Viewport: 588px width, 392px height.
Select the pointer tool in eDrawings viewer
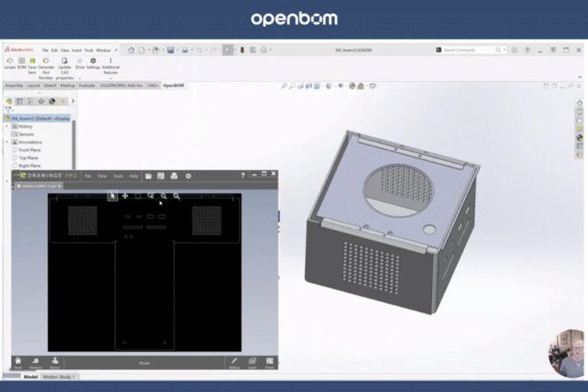click(112, 196)
